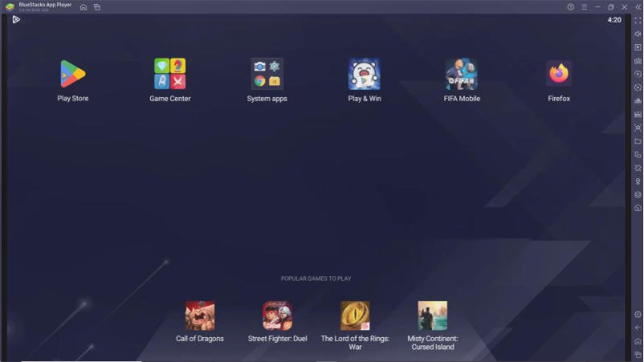Click the stacked layers icon in sidebar
644x362 pixels.
638,194
